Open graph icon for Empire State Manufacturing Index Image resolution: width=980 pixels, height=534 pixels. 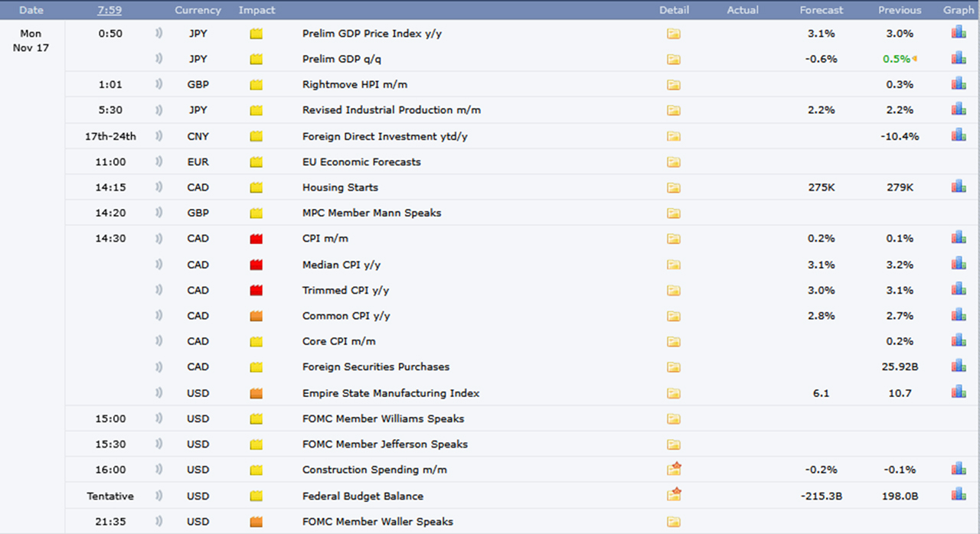(x=958, y=392)
